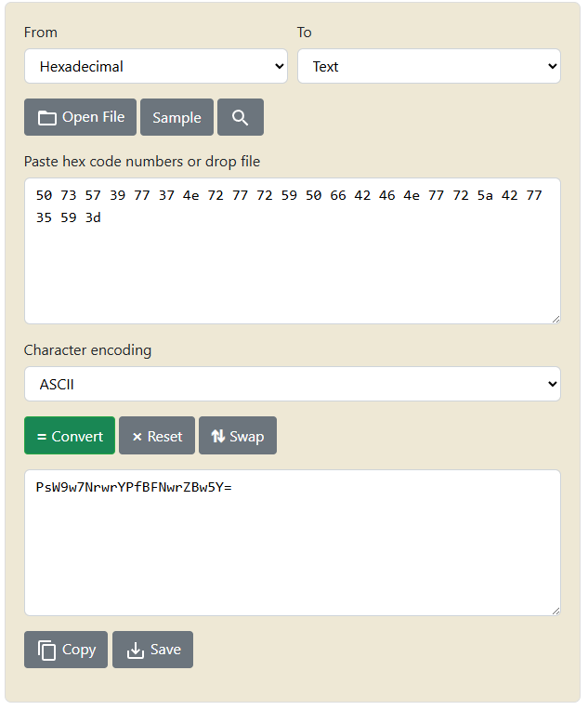This screenshot has height=710, width=588.
Task: Click the green Convert button
Action: coord(70,436)
